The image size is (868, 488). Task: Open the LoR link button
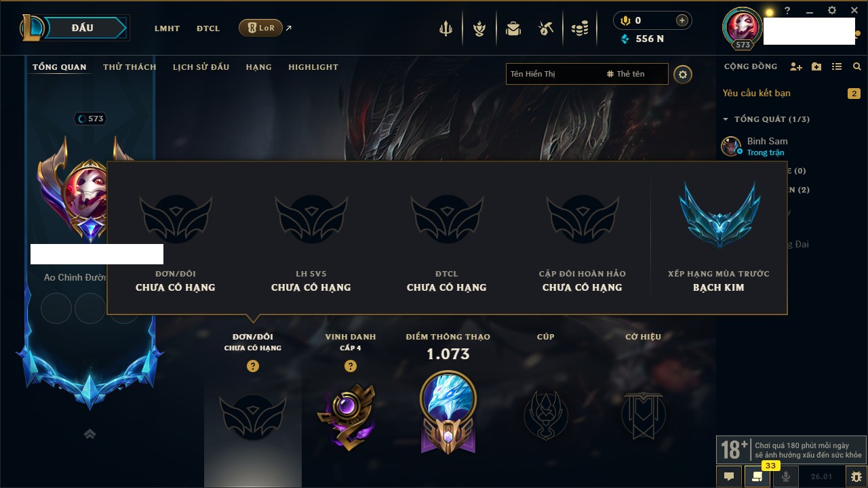tap(260, 28)
